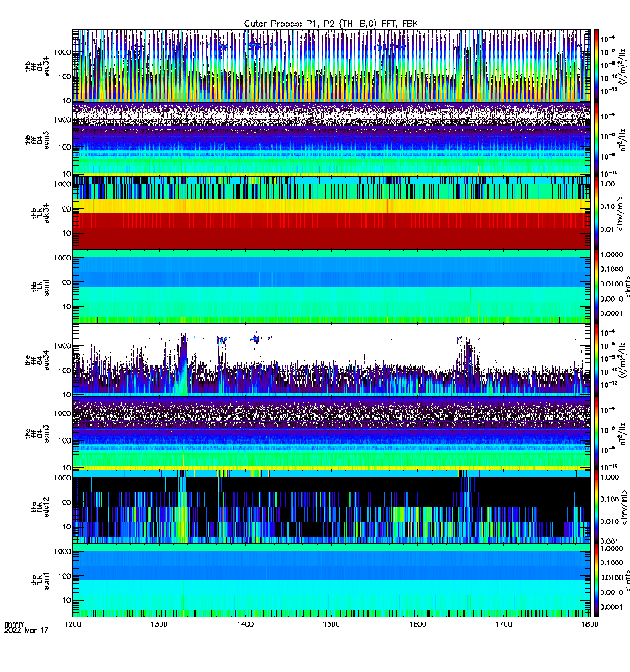This screenshot has width=630, height=672.
Task: Click the 10 y-axis tick of thc fbk scm1 panel
Action: click(66, 601)
